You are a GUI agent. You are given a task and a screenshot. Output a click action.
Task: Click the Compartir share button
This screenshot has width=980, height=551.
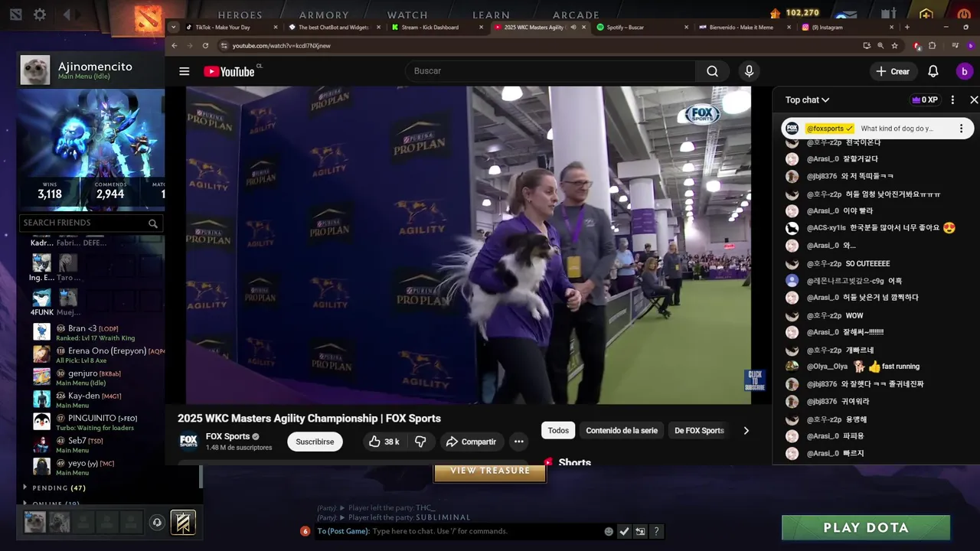472,442
